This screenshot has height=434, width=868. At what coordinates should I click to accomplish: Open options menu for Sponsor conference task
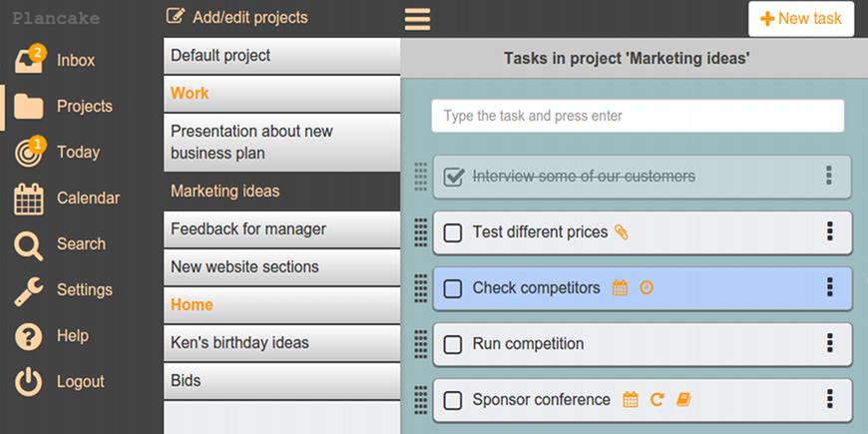[x=829, y=399]
